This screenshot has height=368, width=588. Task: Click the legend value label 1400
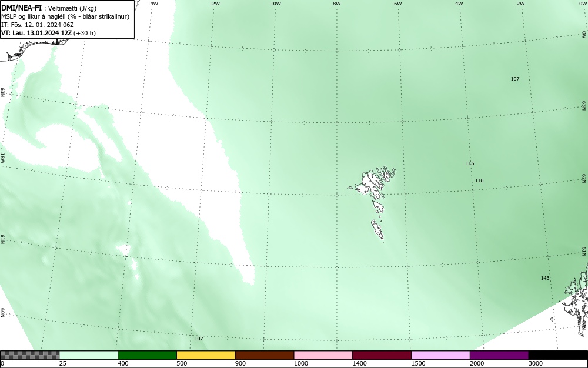[360, 363]
